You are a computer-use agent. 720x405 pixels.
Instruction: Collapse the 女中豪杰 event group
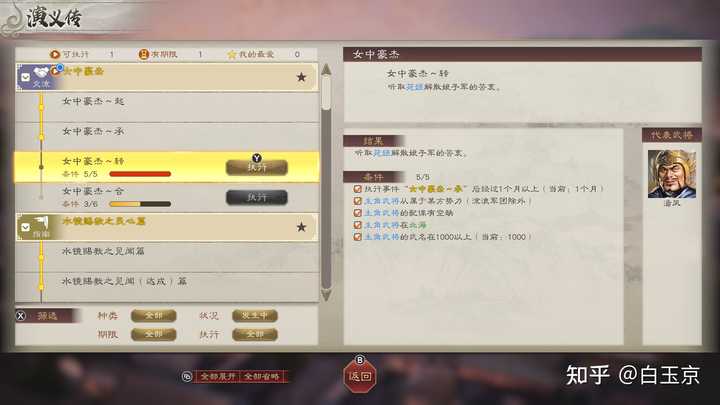[x=26, y=78]
